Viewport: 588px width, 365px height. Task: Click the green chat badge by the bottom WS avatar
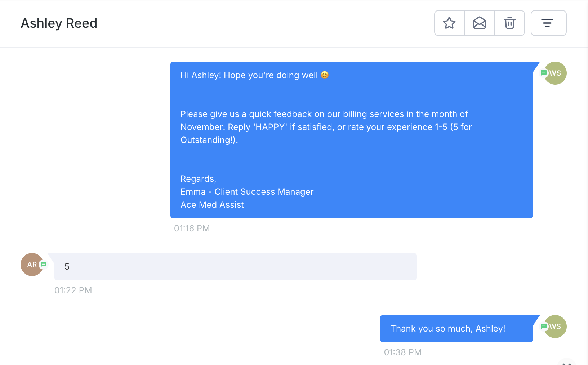[x=544, y=326]
